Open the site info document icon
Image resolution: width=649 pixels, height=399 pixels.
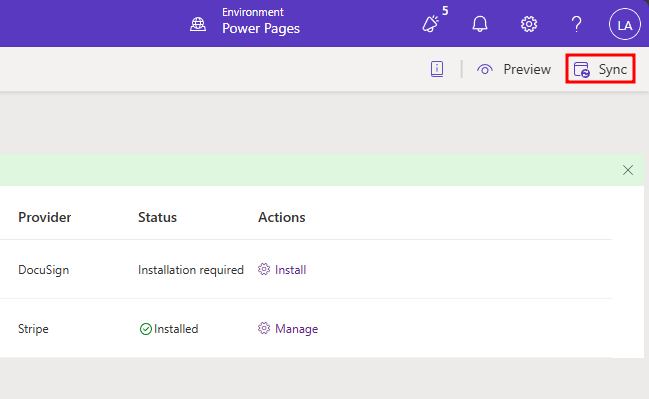click(x=437, y=69)
